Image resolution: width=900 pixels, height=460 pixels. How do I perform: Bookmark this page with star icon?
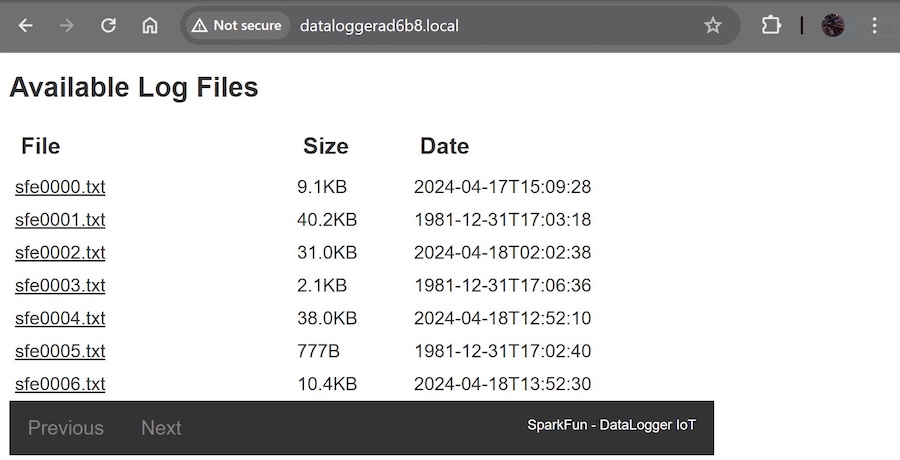pos(713,25)
